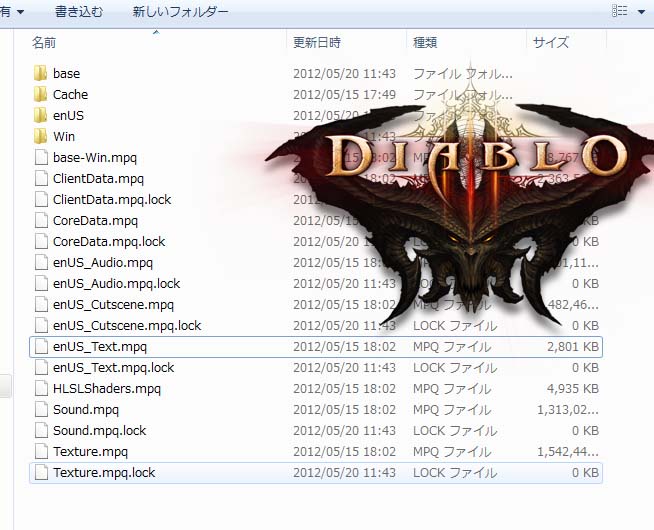The image size is (654, 530).
Task: Sort by the サイズ column header
Action: (551, 43)
